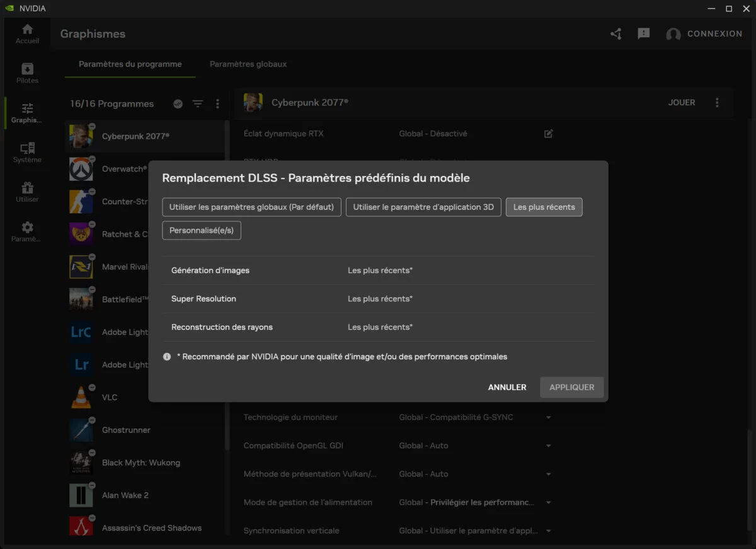
Task: Select 'Les plus récents' preset option
Action: coord(544,207)
